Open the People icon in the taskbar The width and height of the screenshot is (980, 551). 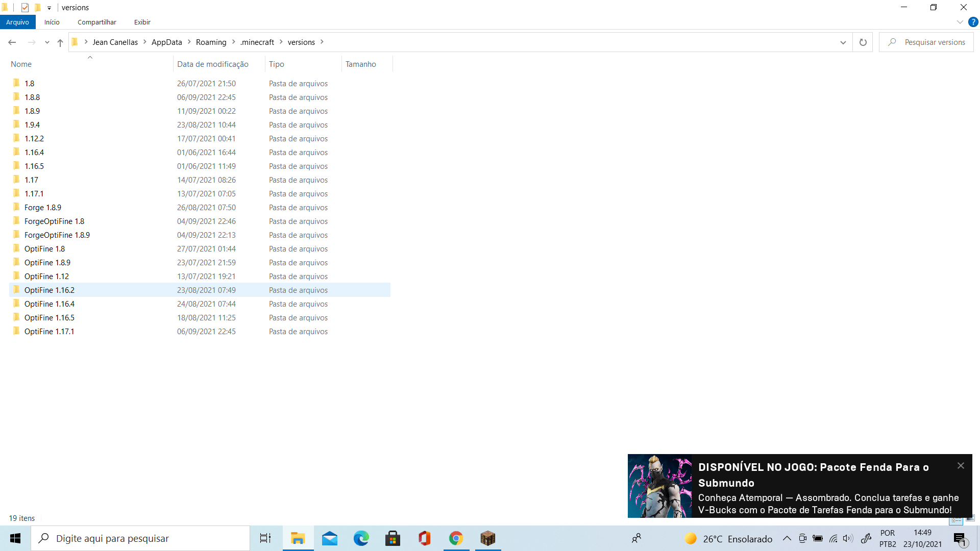pos(636,538)
